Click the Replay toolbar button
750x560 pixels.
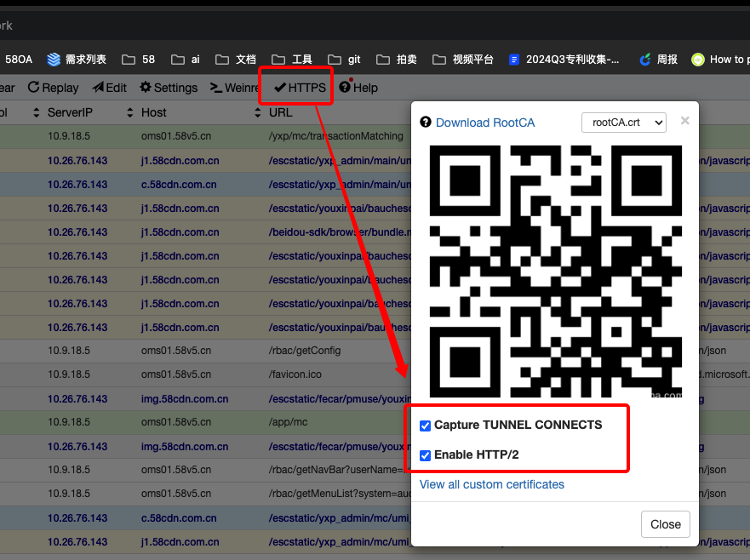coord(53,88)
